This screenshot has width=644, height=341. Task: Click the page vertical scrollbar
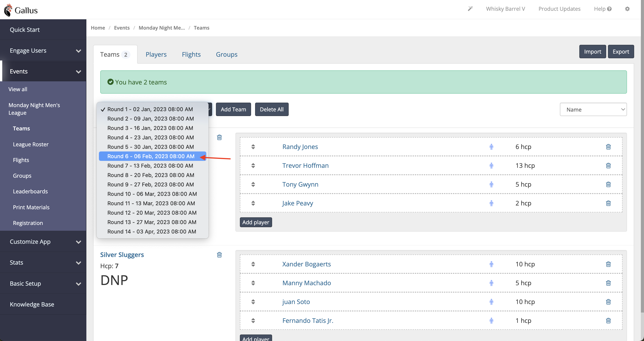[642, 156]
